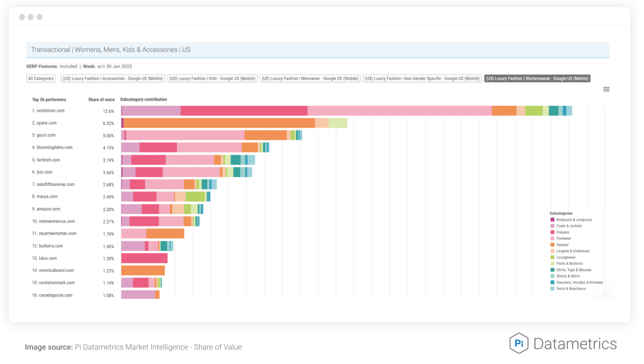This screenshot has height=364, width=644.
Task: Click the nordstromrack.com performer label
Action: 53,283
